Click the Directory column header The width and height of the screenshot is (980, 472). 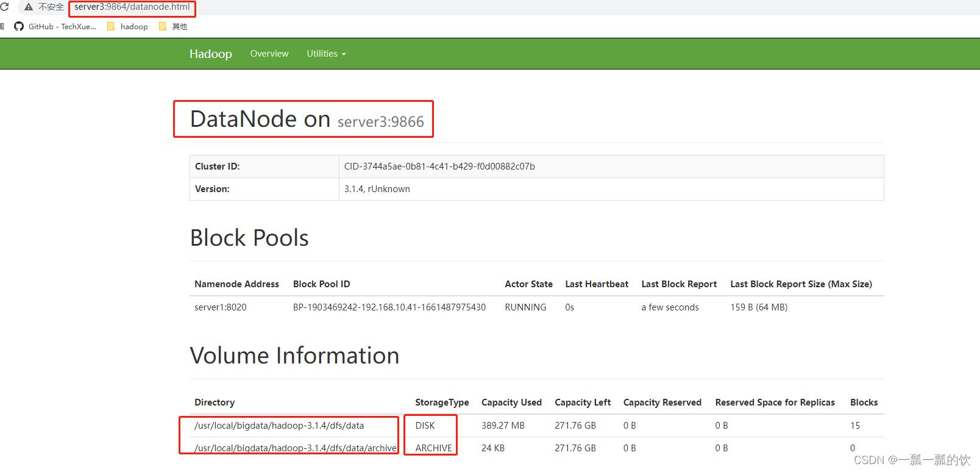215,402
